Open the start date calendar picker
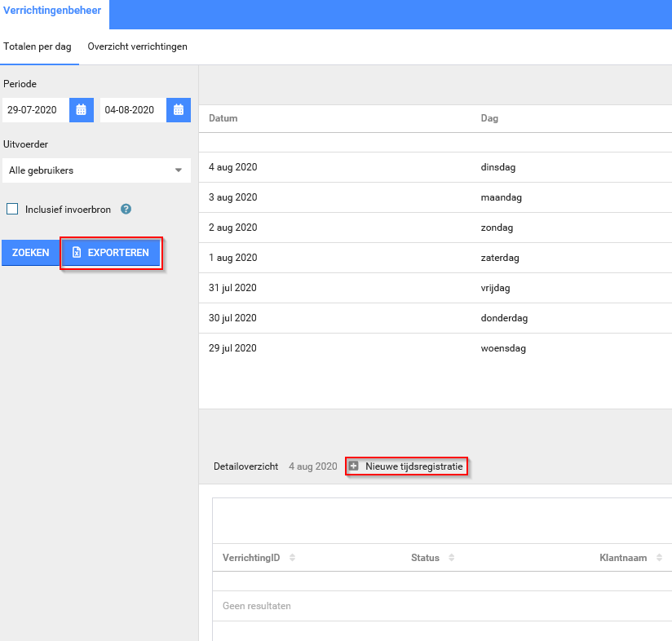The image size is (672, 641). point(82,110)
